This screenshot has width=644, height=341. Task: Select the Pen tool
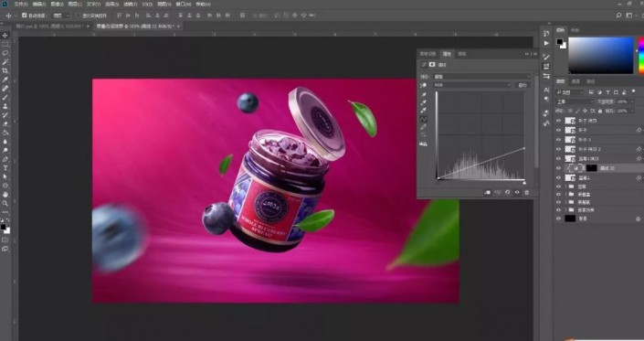pos(5,159)
